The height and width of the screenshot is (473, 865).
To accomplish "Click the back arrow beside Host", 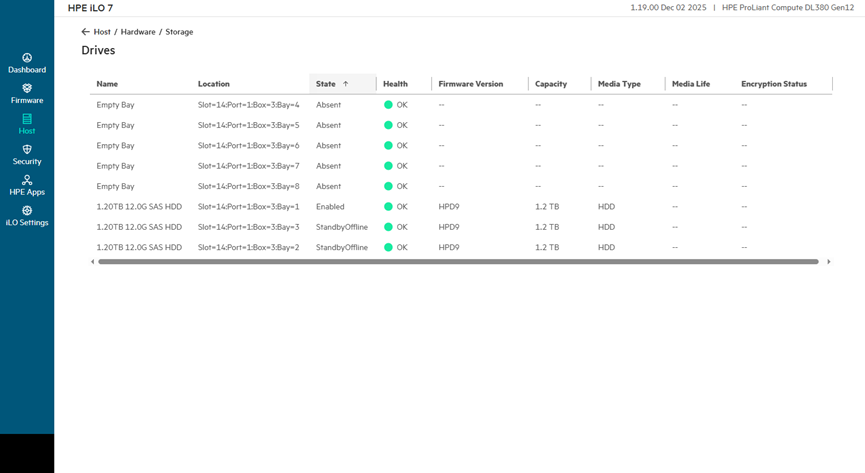I will [86, 32].
